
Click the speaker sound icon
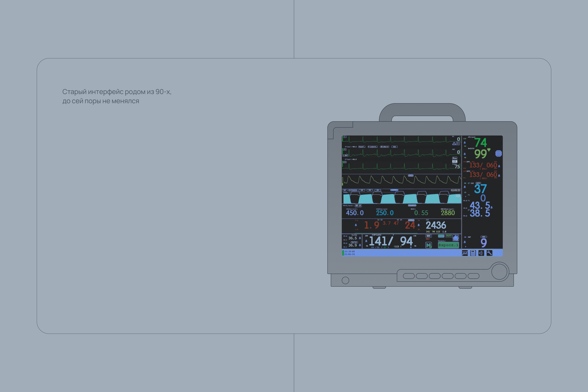pyautogui.click(x=481, y=253)
